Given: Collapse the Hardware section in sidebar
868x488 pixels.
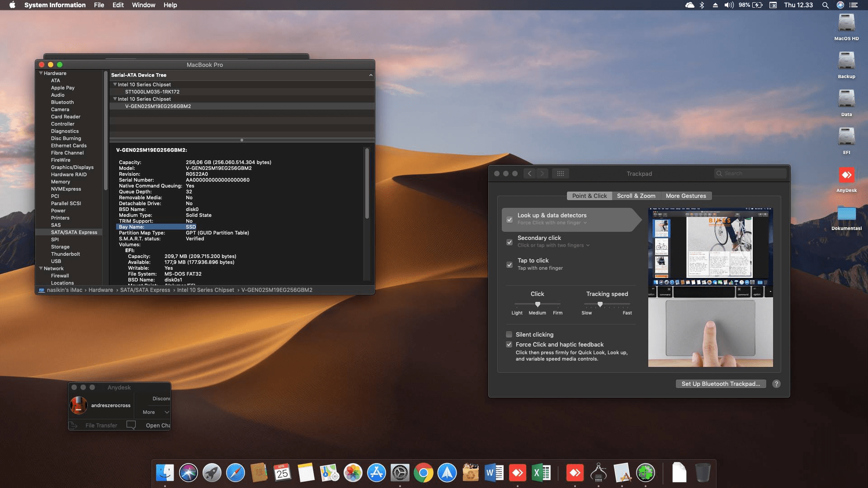Looking at the screenshot, I should (x=41, y=73).
